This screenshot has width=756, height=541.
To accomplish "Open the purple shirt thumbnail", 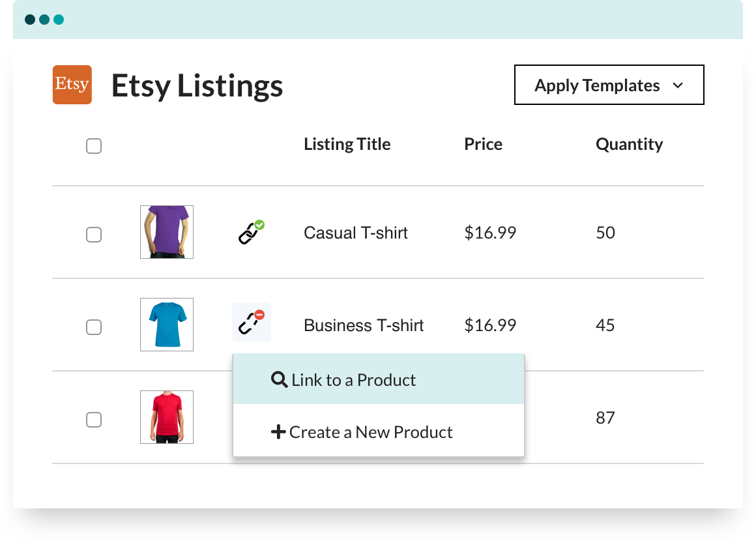I will (166, 231).
